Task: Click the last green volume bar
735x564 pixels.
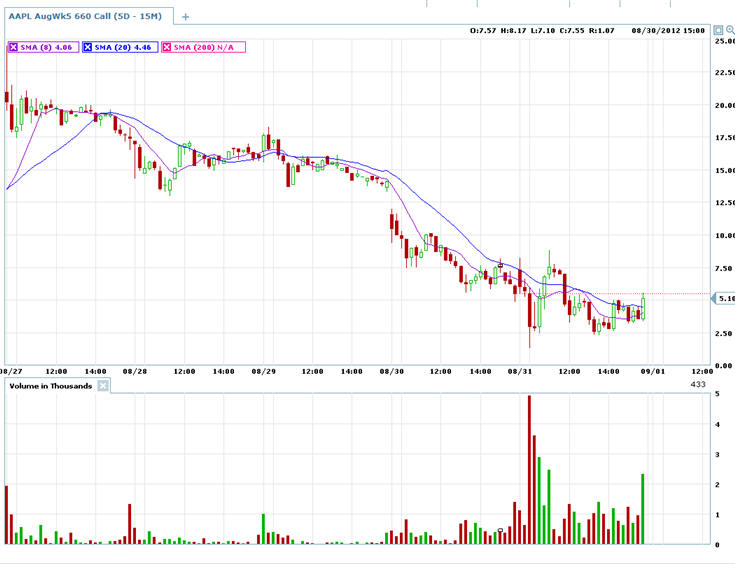Action: click(642, 509)
